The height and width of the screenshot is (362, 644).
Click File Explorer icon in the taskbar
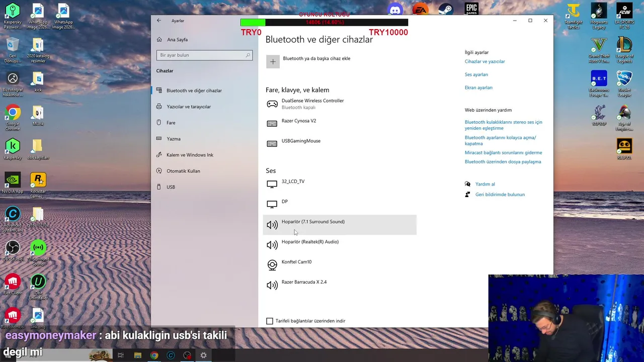click(137, 355)
